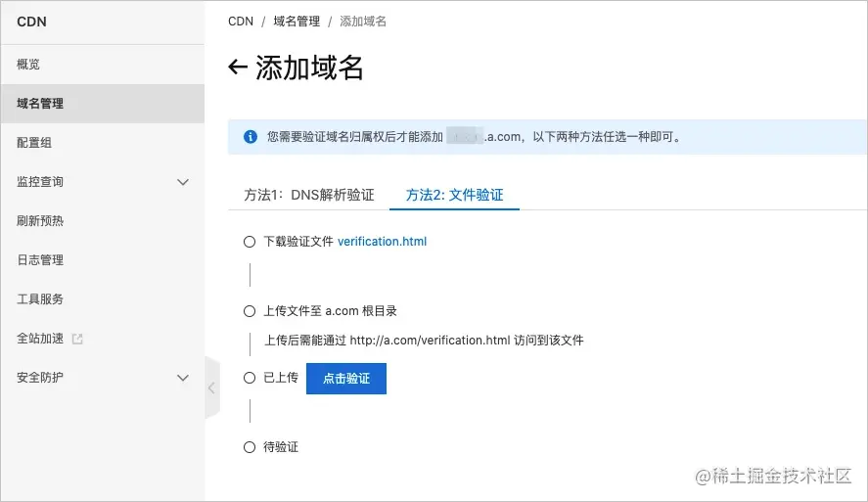Click the back arrow beside 添加域名

pos(237,68)
